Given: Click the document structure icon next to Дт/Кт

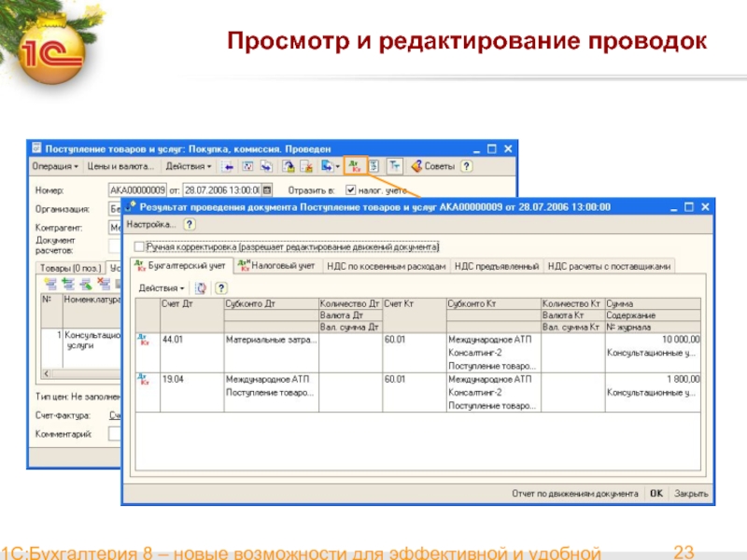Looking at the screenshot, I should tap(374, 167).
